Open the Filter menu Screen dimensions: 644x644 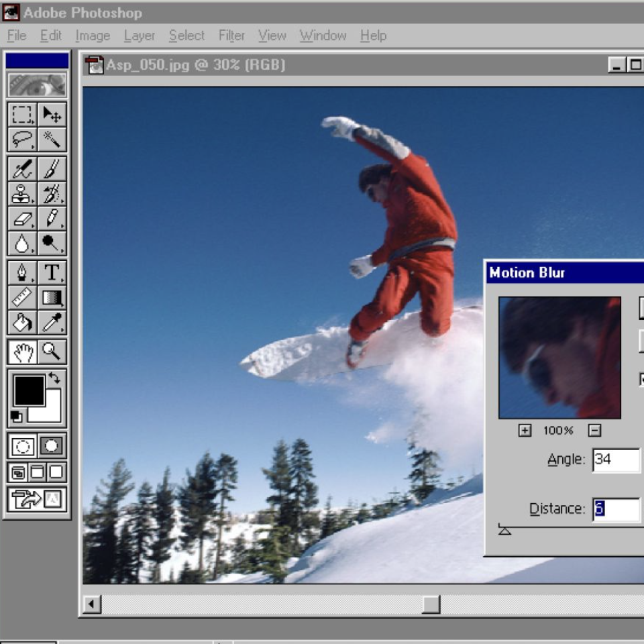231,36
